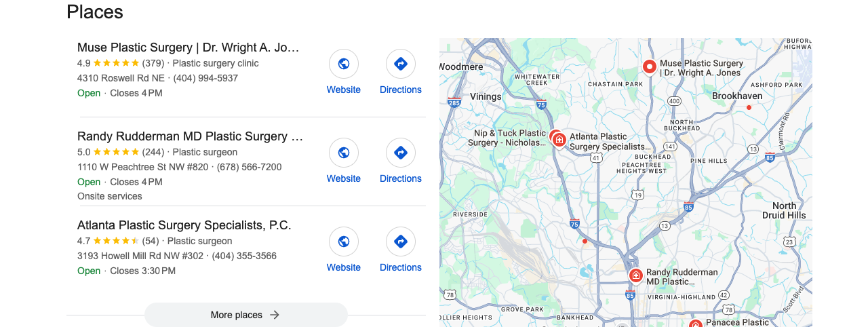Click the Brookhaven area on the map
This screenshot has width=868, height=327.
pyautogui.click(x=737, y=96)
